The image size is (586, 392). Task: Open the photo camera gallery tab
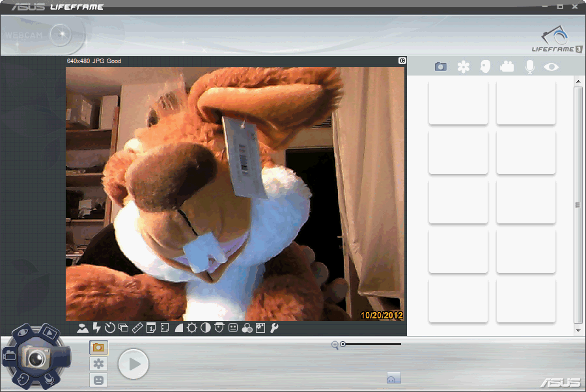pos(441,67)
